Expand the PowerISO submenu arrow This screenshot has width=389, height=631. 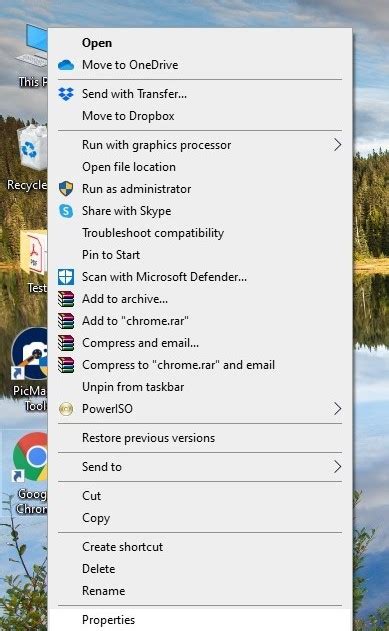[x=337, y=409]
